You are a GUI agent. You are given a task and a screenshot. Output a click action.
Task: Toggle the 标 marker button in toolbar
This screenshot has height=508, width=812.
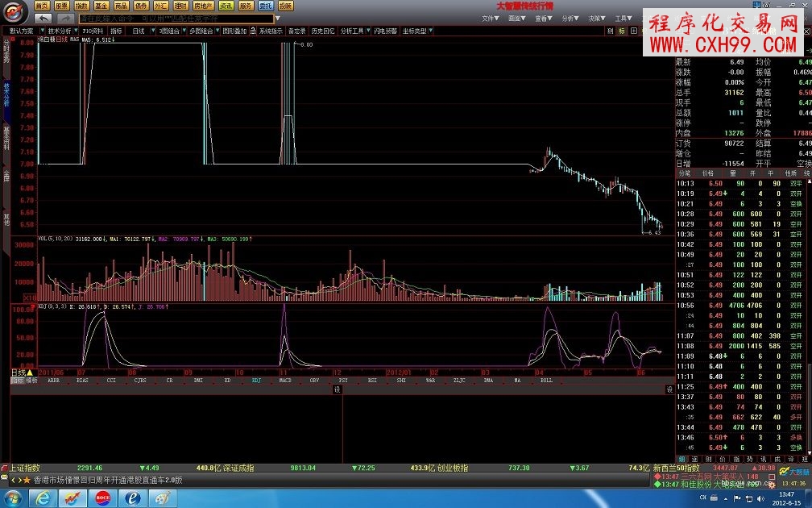point(622,31)
